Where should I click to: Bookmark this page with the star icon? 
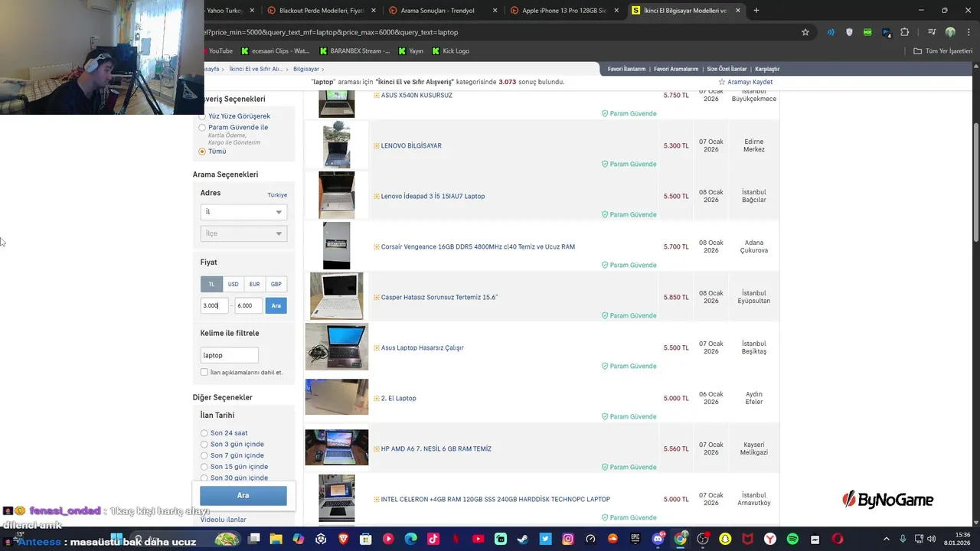pyautogui.click(x=805, y=32)
